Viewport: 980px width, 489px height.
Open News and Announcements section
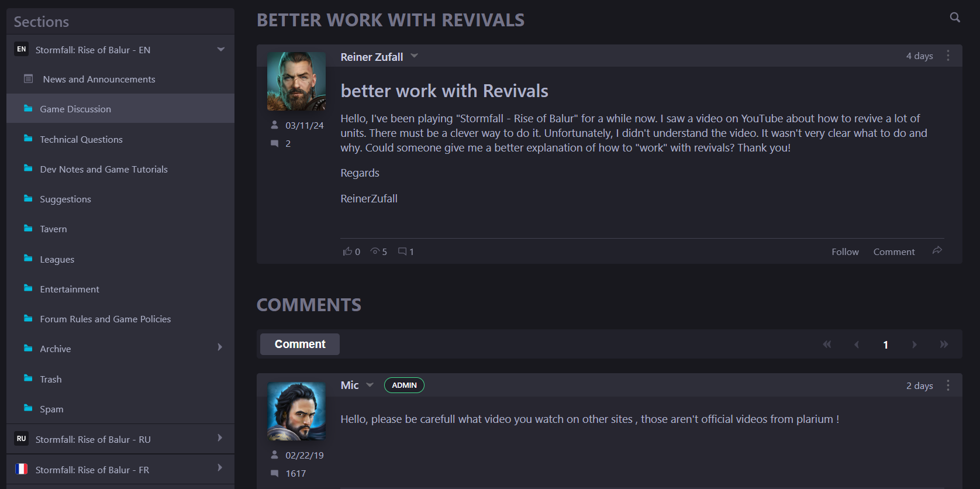[99, 79]
